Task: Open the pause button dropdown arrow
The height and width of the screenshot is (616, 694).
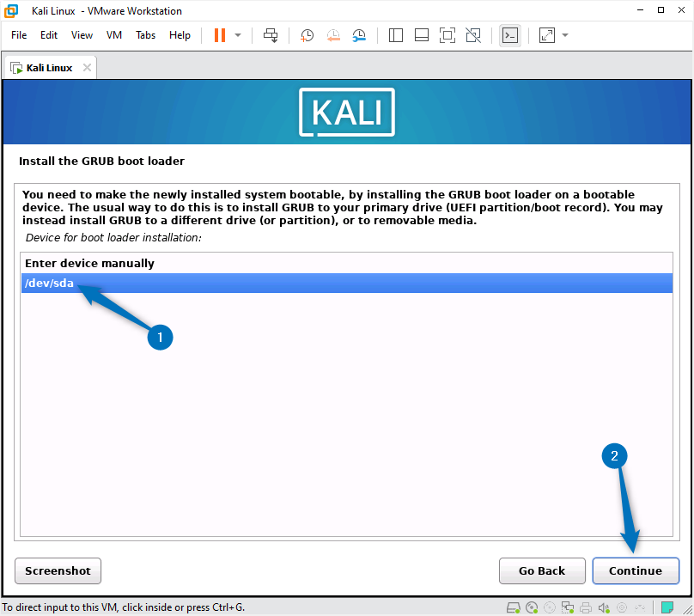Action: click(x=236, y=35)
